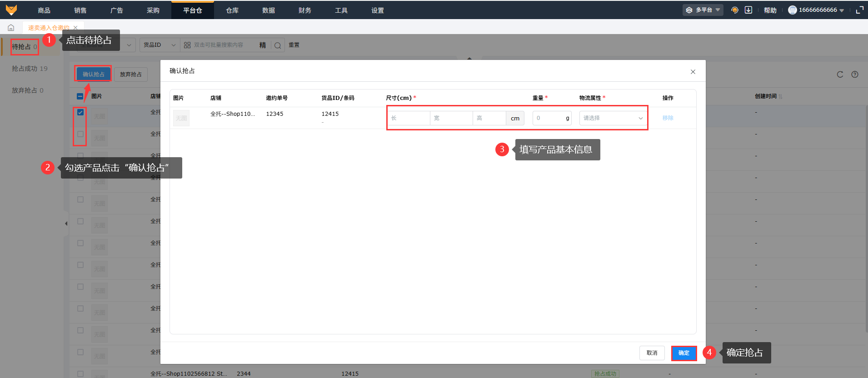Focus the 长 length input field

[409, 118]
